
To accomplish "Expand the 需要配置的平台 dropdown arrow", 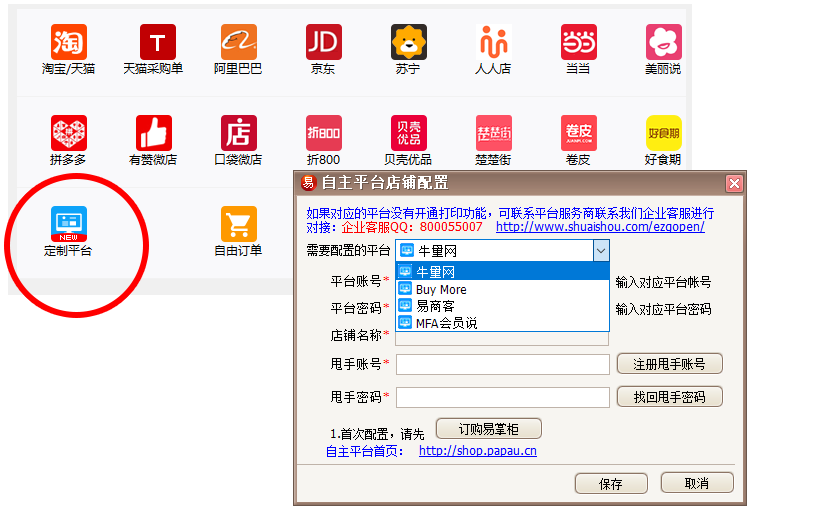I will [601, 251].
